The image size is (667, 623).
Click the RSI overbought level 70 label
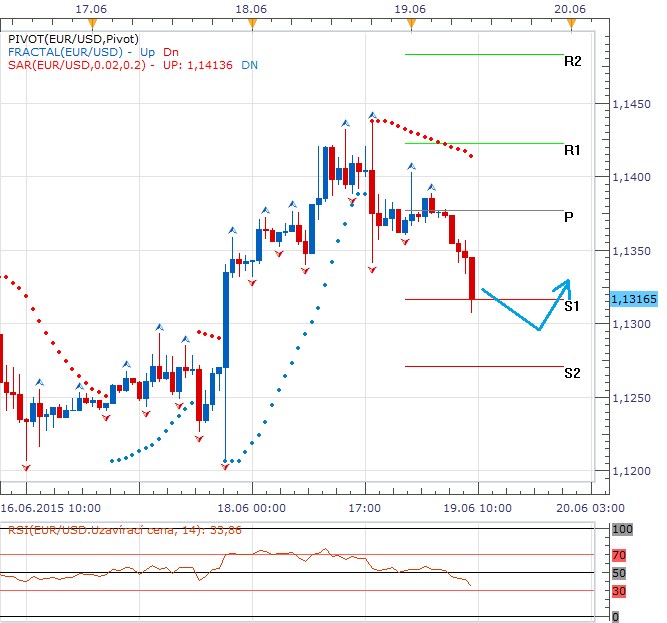618,553
